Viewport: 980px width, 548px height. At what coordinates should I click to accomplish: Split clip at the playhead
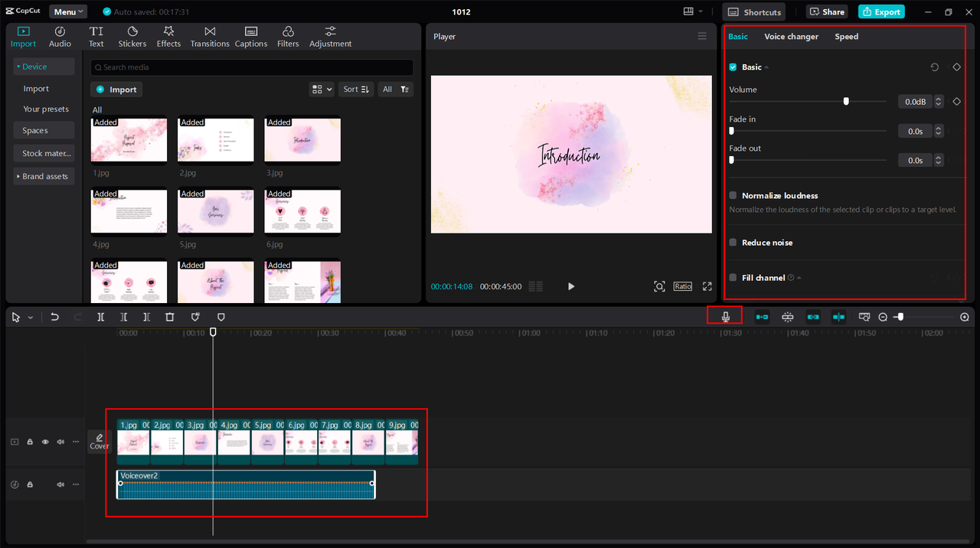tap(100, 317)
